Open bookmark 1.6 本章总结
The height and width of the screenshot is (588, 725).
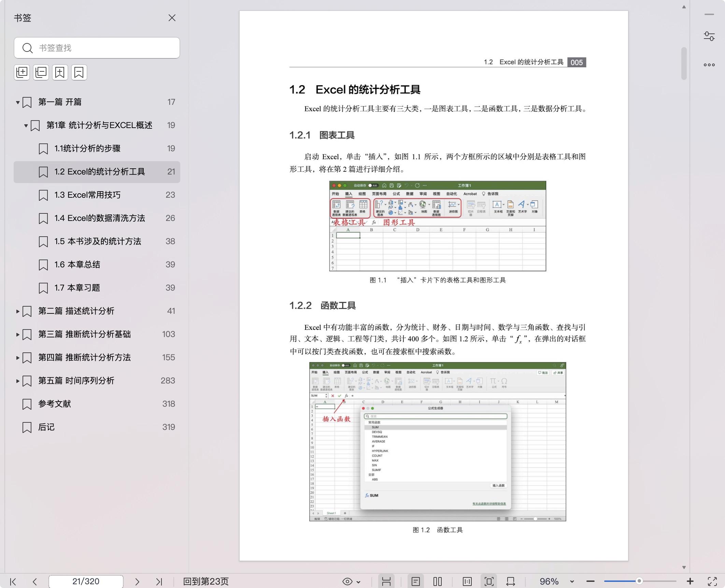pyautogui.click(x=97, y=265)
